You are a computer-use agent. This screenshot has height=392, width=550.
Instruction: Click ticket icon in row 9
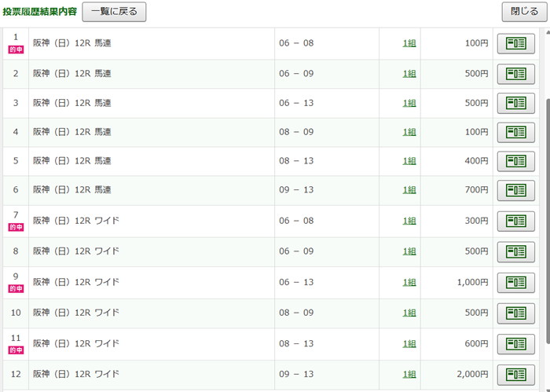[x=515, y=283]
